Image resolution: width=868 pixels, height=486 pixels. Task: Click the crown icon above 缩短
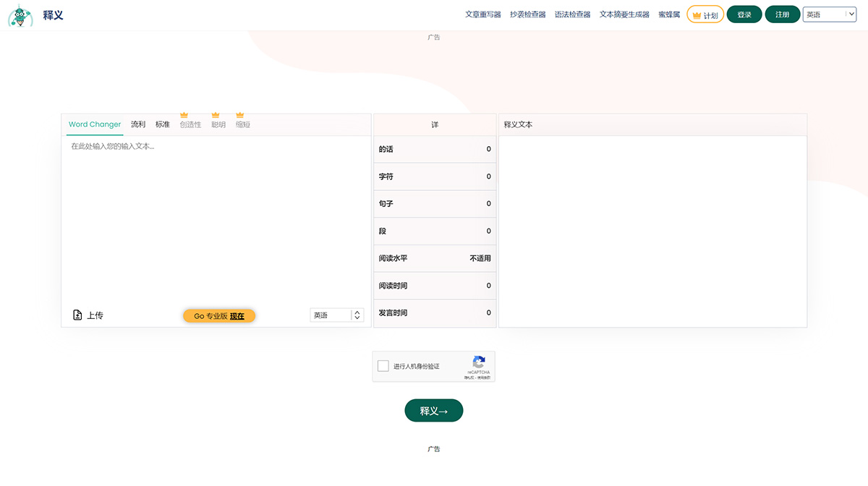pyautogui.click(x=241, y=114)
